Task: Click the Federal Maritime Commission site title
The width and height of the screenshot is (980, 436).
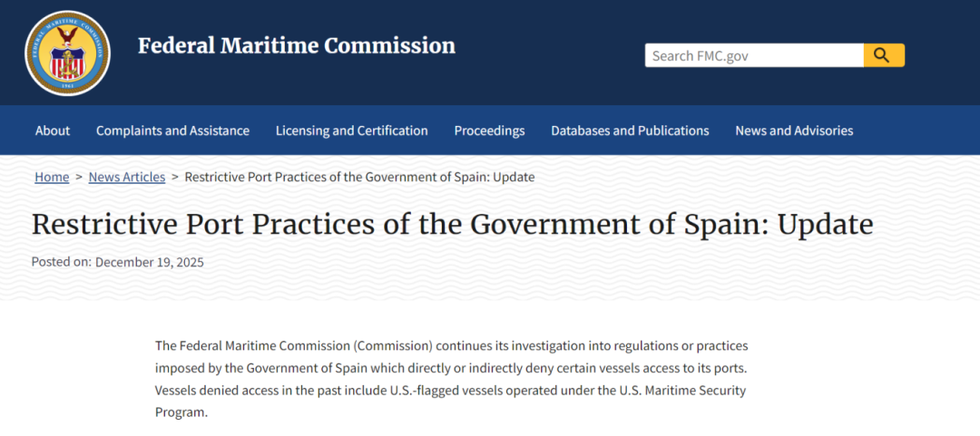Action: (297, 45)
